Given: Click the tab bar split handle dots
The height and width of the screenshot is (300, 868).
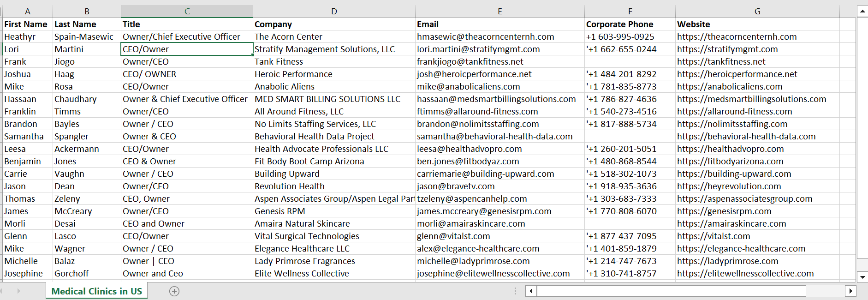Looking at the screenshot, I should pyautogui.click(x=515, y=291).
